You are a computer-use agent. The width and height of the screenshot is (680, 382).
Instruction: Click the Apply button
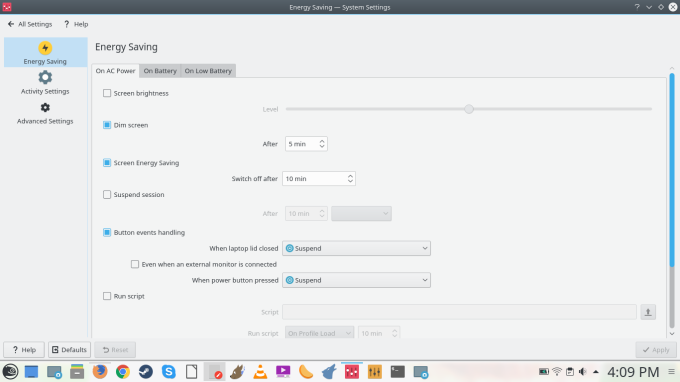click(x=656, y=349)
